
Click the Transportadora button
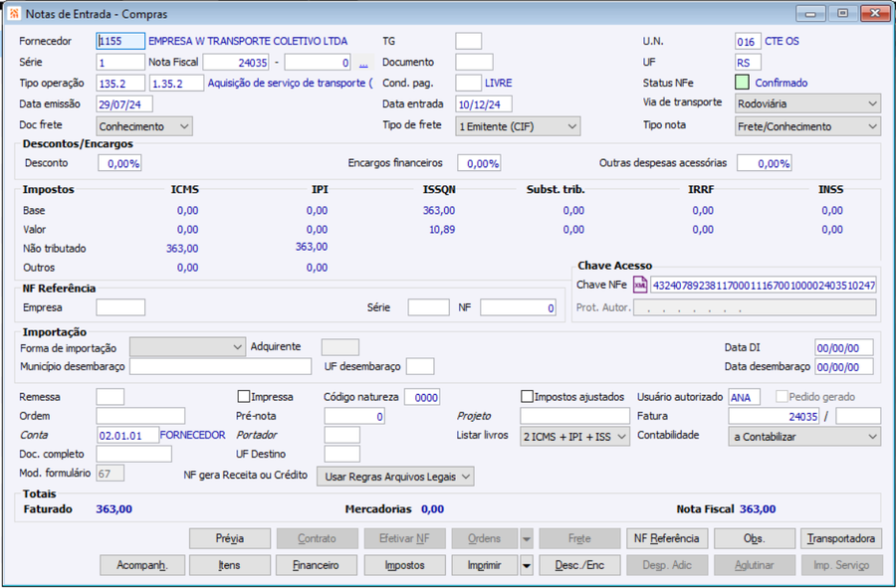pos(841,538)
